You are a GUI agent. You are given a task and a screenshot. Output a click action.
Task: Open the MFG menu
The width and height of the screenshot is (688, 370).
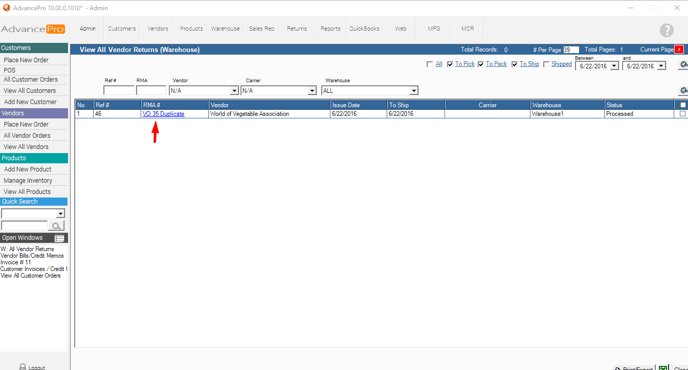coord(434,29)
